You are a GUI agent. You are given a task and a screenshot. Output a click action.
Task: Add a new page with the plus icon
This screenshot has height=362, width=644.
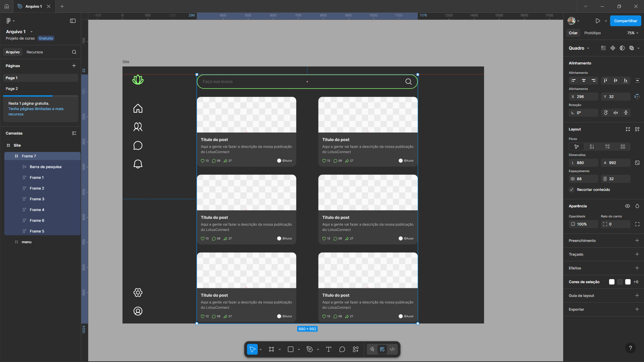74,66
